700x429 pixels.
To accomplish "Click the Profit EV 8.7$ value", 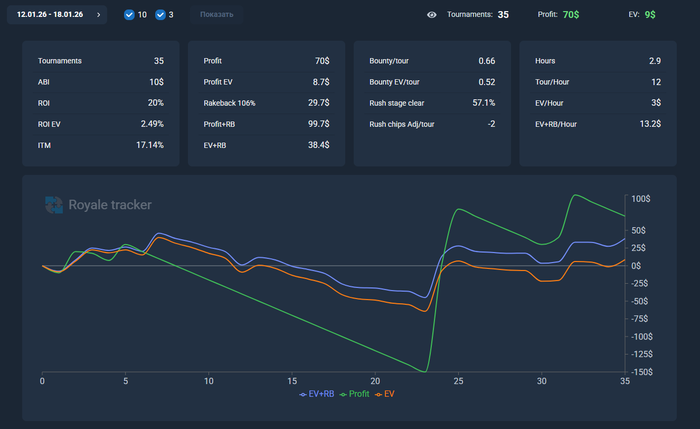I will (321, 82).
